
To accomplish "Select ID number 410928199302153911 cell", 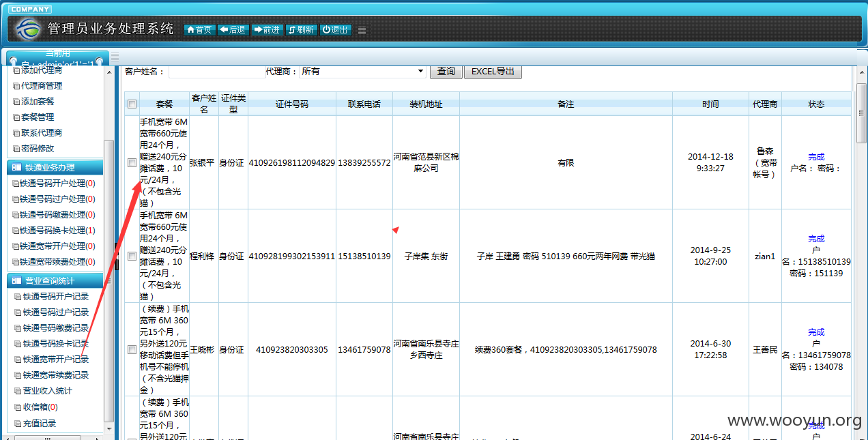I will [292, 256].
